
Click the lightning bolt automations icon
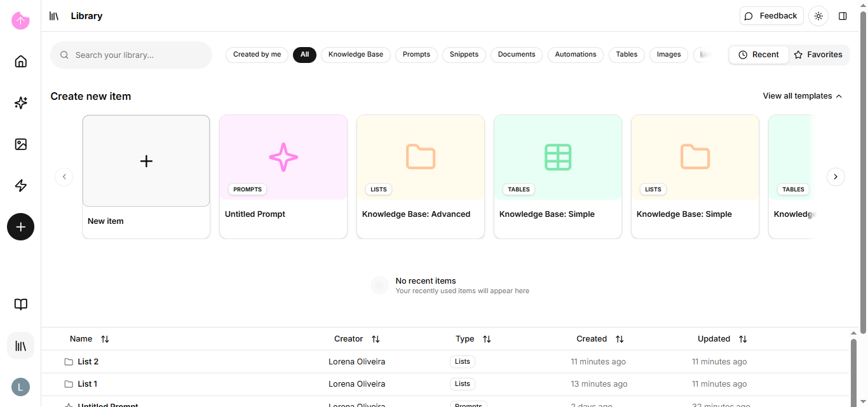tap(21, 186)
